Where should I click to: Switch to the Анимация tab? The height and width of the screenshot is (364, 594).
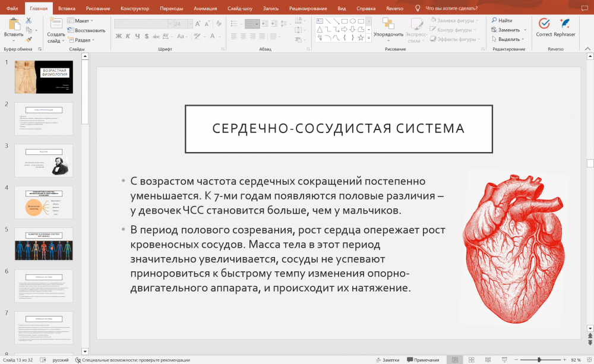pyautogui.click(x=205, y=9)
